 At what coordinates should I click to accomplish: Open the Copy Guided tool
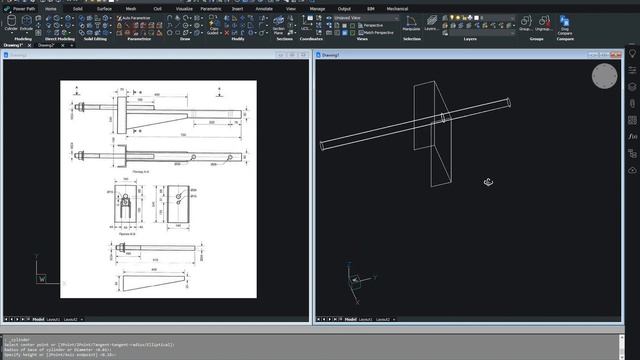(213, 24)
